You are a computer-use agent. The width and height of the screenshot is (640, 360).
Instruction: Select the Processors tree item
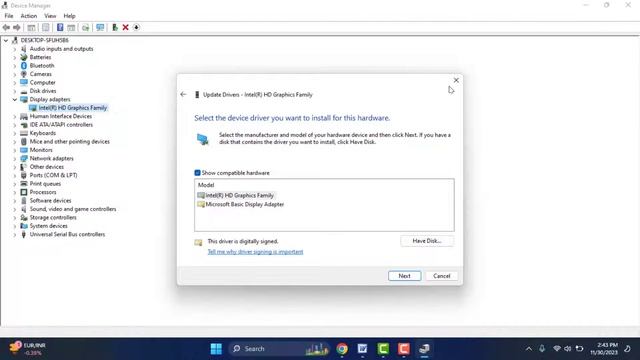[x=43, y=192]
